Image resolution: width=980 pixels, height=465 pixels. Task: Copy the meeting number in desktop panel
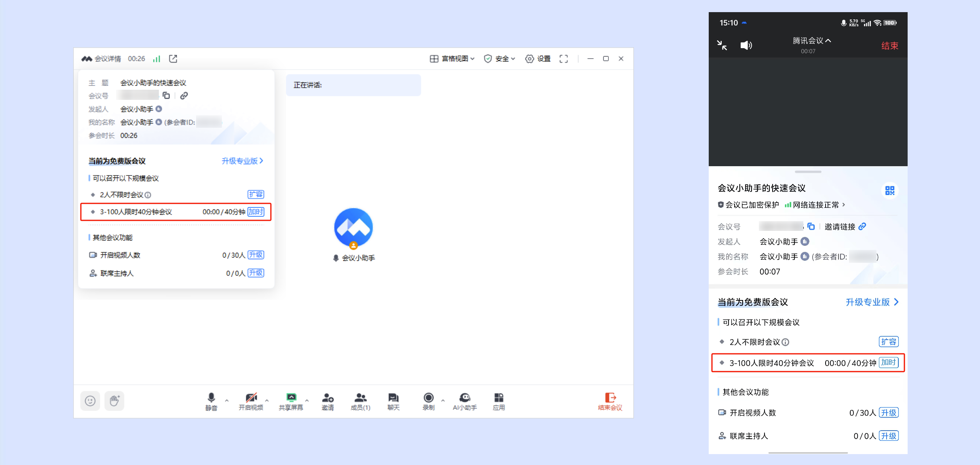coord(166,95)
